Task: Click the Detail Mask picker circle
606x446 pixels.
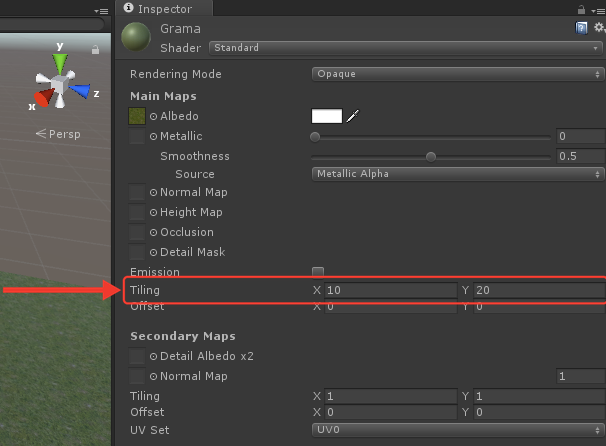Action: 153,252
